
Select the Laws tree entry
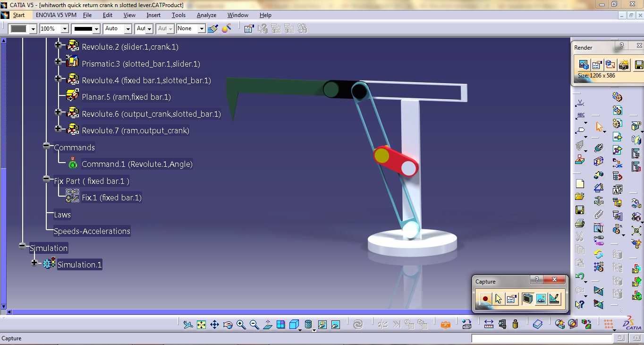click(x=62, y=215)
